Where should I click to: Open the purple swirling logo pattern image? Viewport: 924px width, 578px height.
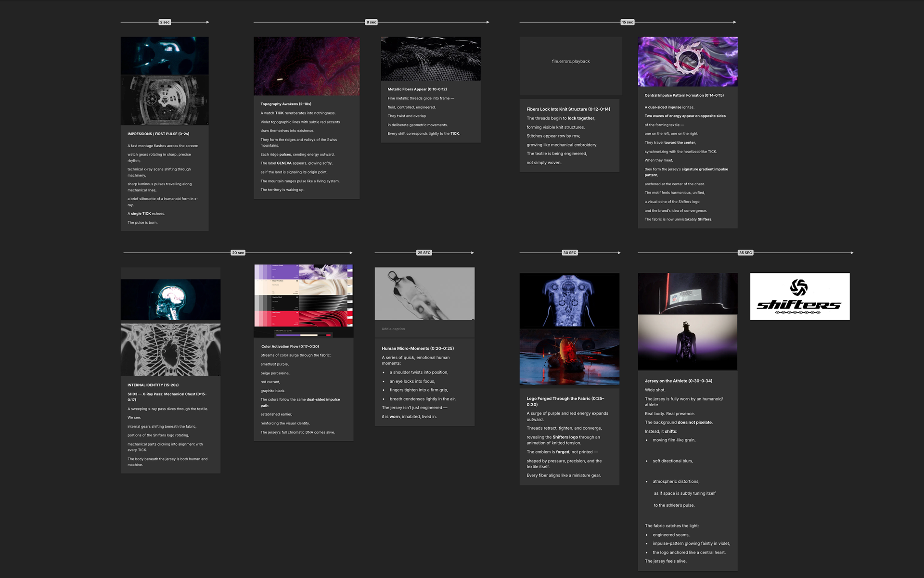[x=687, y=62]
